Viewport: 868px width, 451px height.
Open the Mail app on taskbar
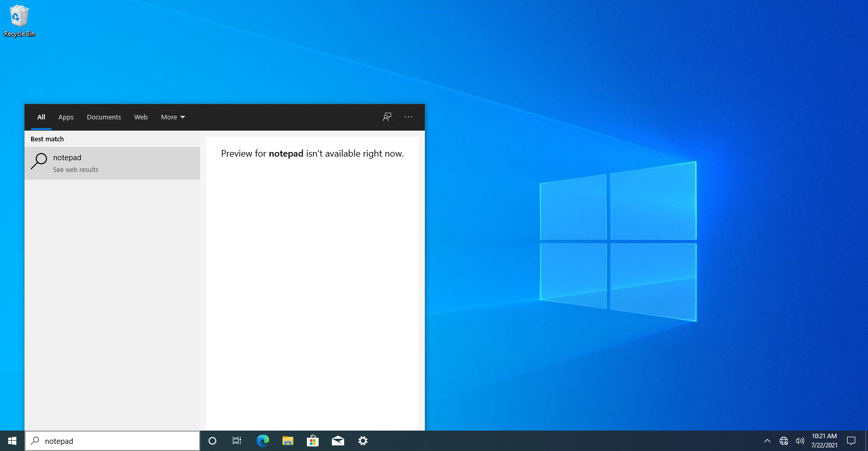[337, 441]
